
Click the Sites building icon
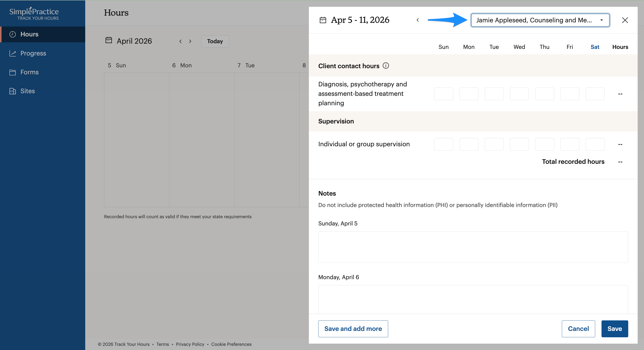pos(12,91)
